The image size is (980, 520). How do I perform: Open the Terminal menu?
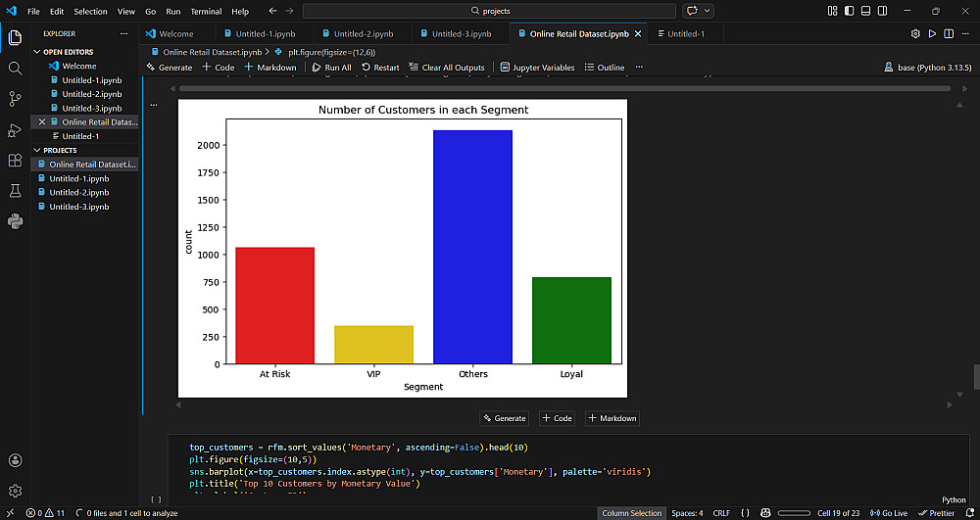point(206,11)
